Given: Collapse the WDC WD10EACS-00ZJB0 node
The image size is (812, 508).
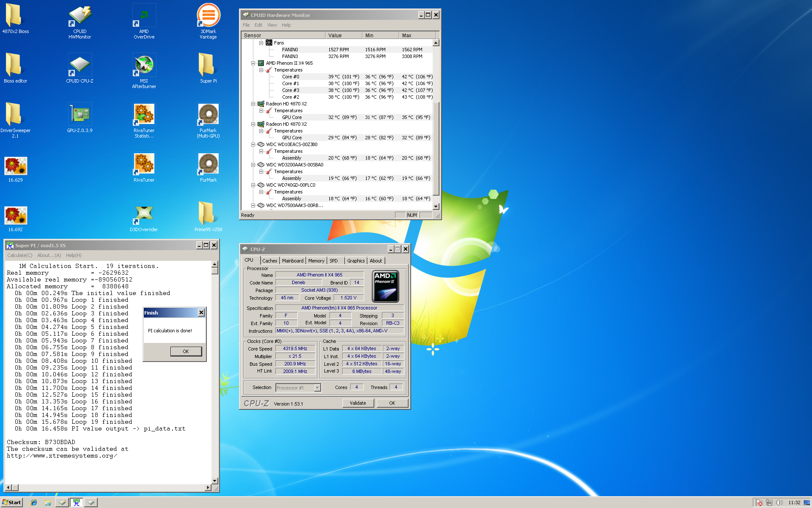Looking at the screenshot, I should 253,144.
